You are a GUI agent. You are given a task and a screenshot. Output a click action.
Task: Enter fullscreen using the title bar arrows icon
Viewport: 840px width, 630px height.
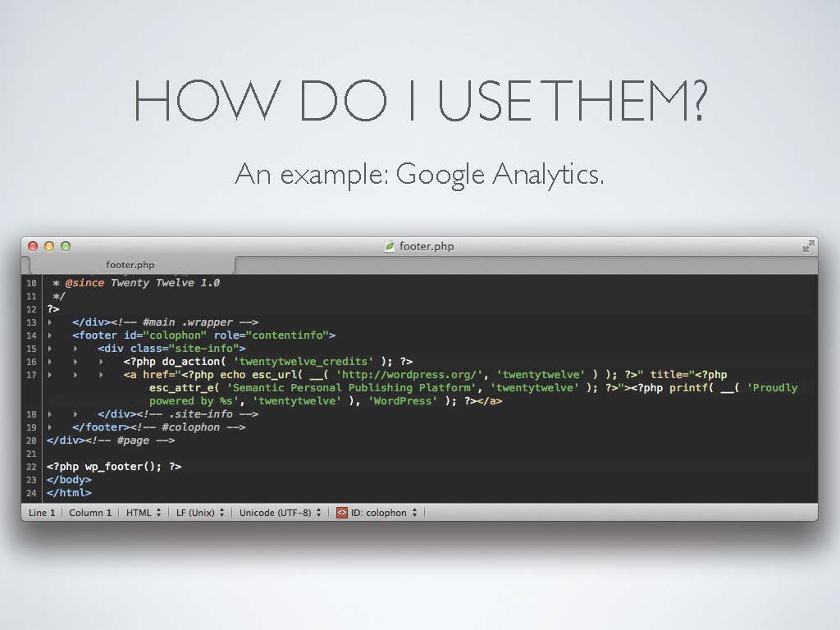(x=808, y=246)
